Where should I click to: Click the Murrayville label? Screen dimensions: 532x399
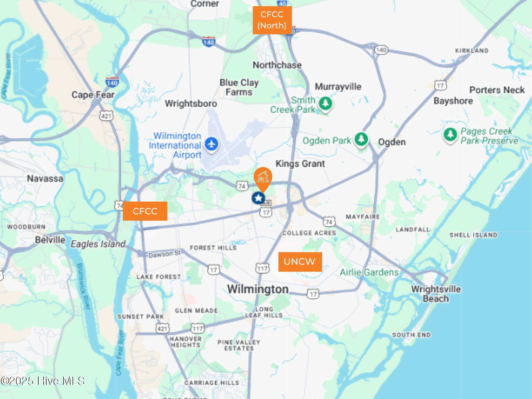tap(338, 87)
